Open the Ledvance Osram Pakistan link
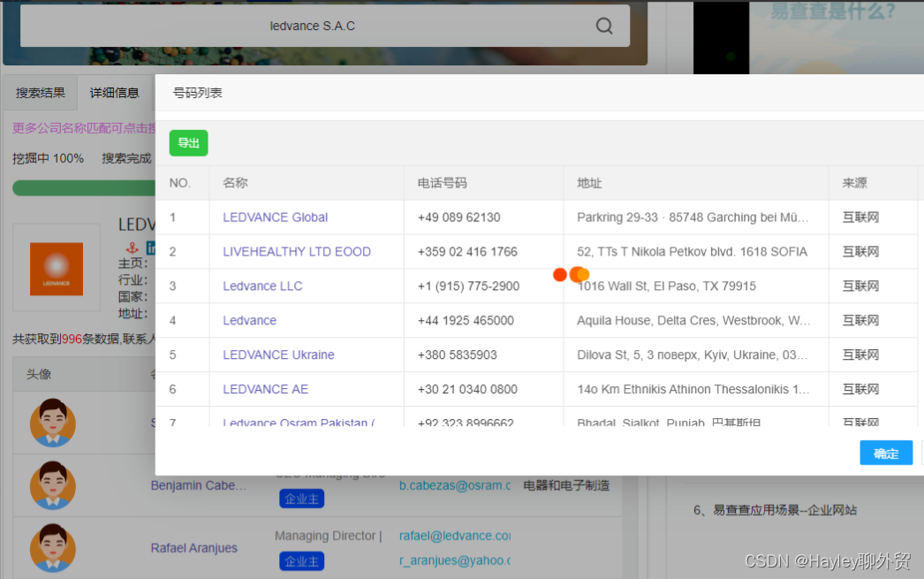 point(299,422)
